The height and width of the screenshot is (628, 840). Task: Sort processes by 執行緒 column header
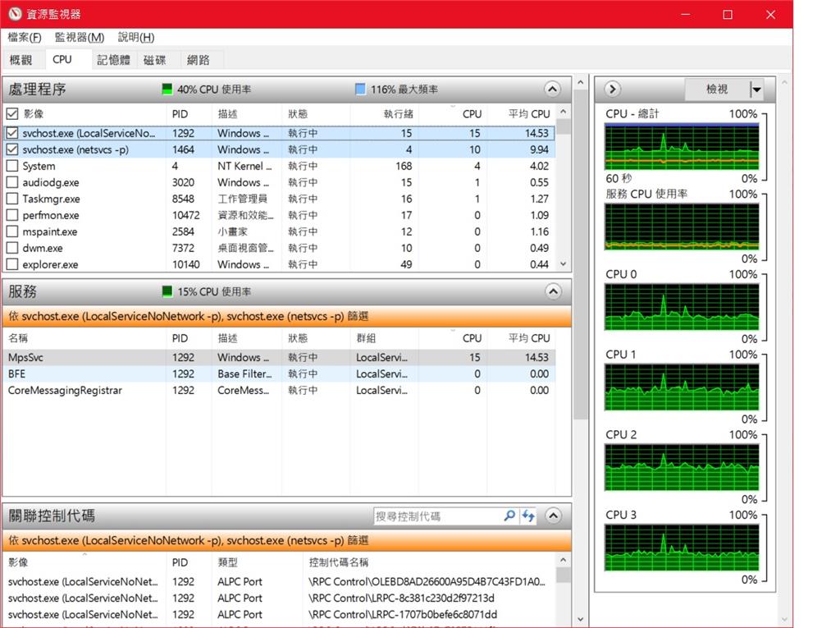pyautogui.click(x=384, y=113)
